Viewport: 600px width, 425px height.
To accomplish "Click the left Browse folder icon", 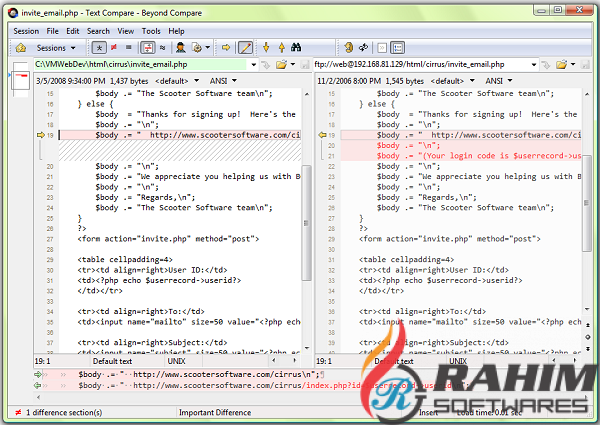I will 281,65.
